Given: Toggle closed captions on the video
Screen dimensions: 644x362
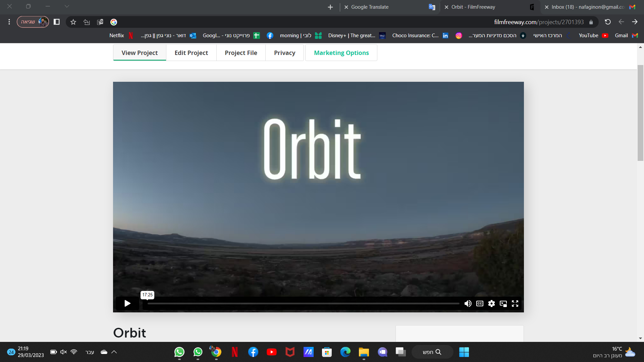Looking at the screenshot, I should 480,303.
